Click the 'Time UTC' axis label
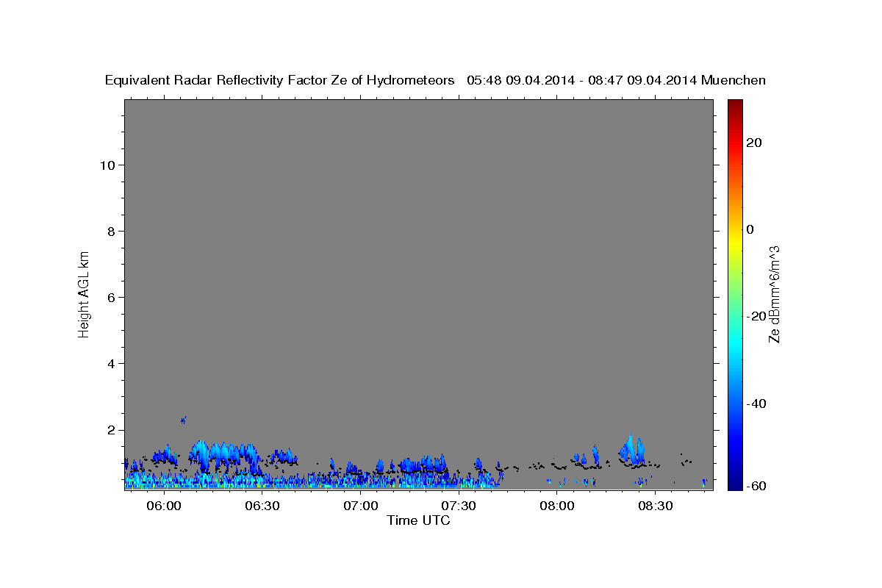The height and width of the screenshot is (588, 882). point(418,520)
